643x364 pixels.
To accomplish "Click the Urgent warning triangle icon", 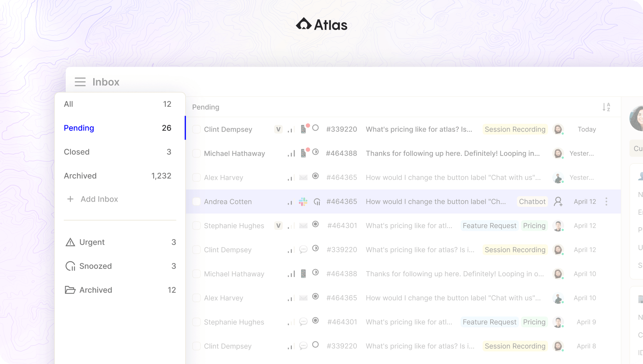I will pos(70,242).
